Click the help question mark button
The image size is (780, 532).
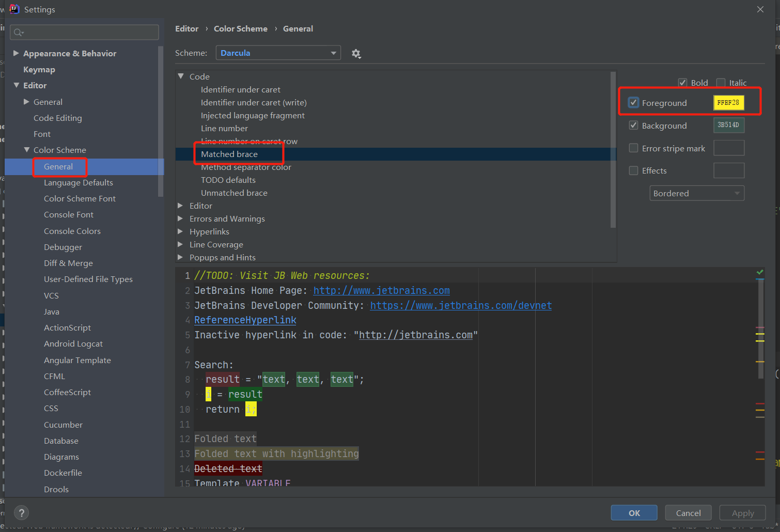[x=21, y=513]
